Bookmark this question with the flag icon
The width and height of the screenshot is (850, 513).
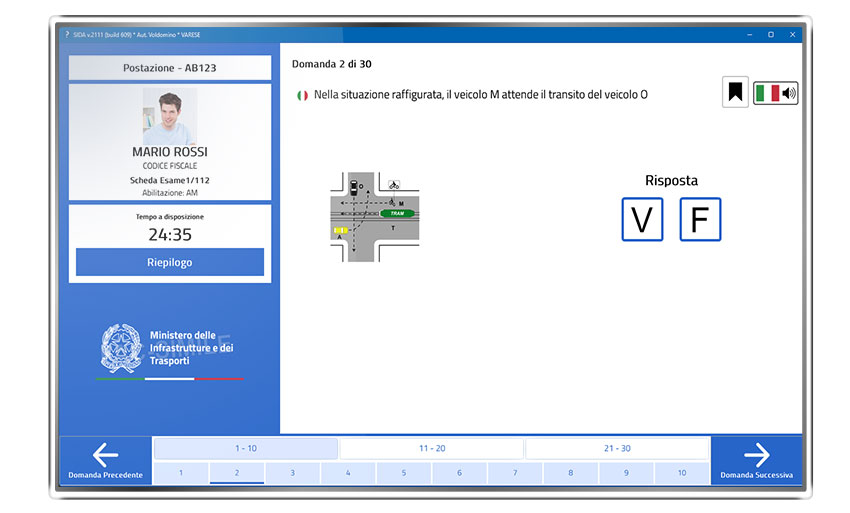735,93
